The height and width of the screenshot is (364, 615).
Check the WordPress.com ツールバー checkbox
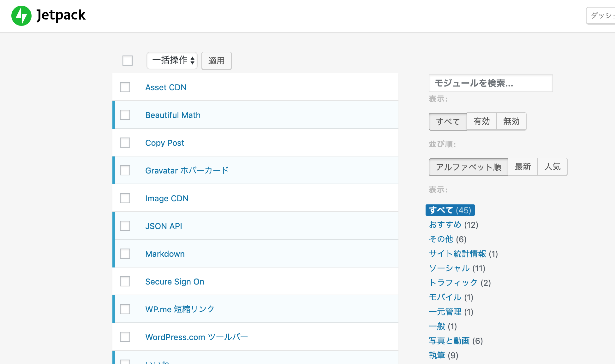pos(125,337)
